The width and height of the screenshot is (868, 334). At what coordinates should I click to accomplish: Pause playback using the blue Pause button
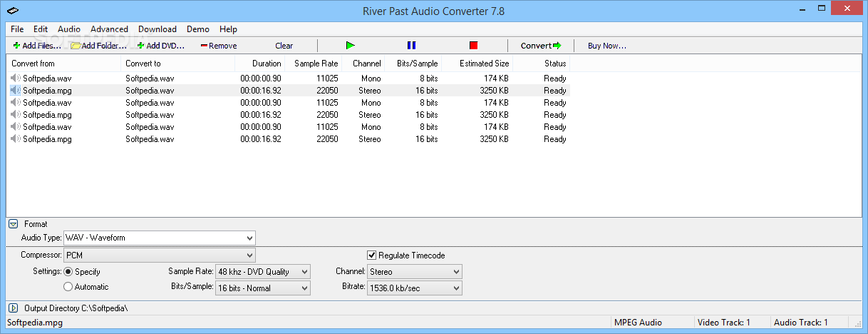click(x=411, y=46)
